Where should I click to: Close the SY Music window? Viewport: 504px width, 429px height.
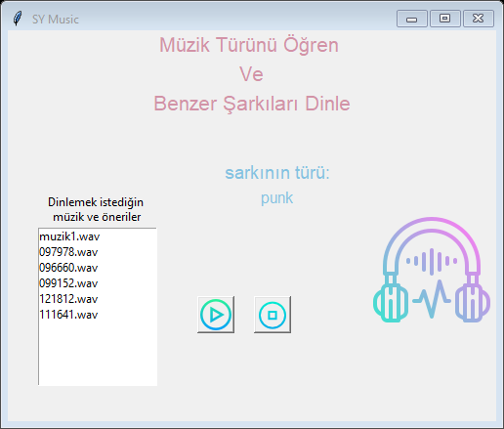pyautogui.click(x=479, y=19)
